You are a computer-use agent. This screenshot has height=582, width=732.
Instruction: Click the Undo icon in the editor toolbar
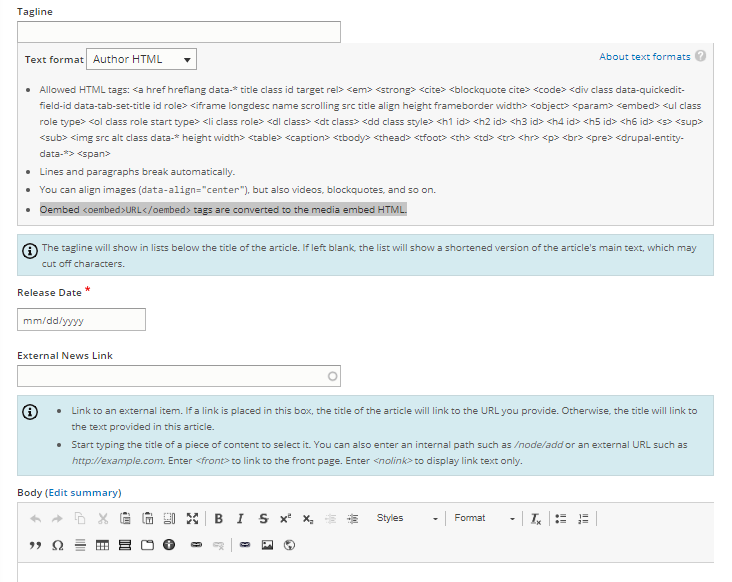click(35, 519)
